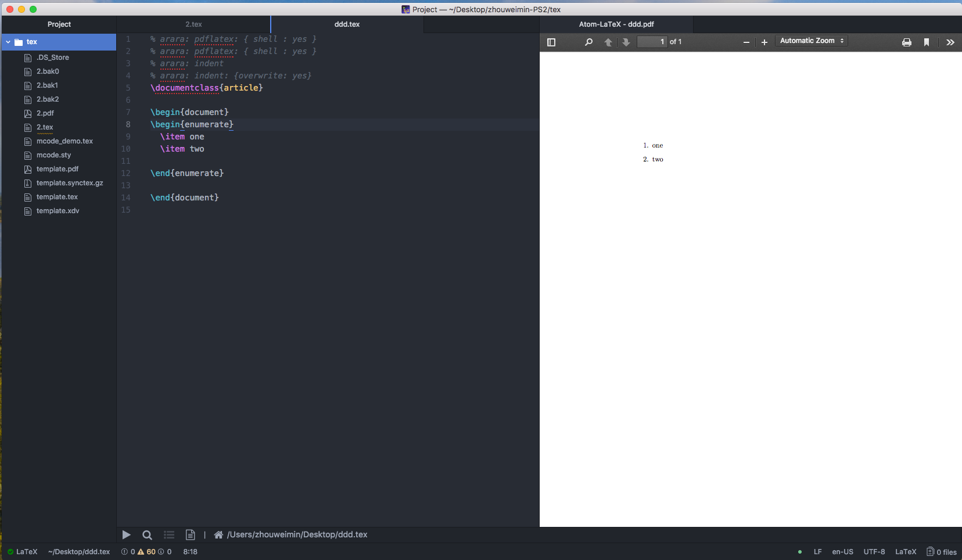This screenshot has height=560, width=962.
Task: Click the warnings indicator showing 60
Action: (145, 552)
